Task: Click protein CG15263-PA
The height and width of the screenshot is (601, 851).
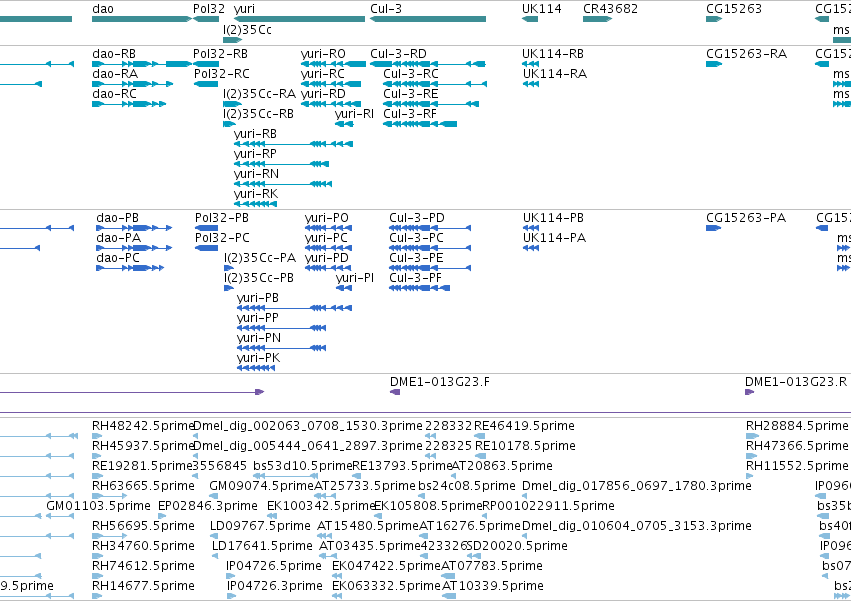Action: click(x=746, y=218)
